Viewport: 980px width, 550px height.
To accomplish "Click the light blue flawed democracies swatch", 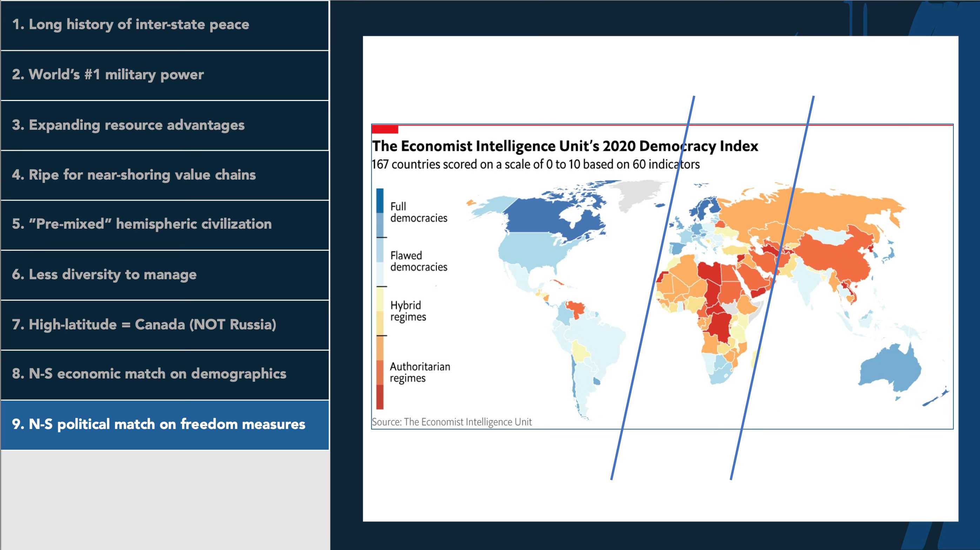I will tap(380, 250).
